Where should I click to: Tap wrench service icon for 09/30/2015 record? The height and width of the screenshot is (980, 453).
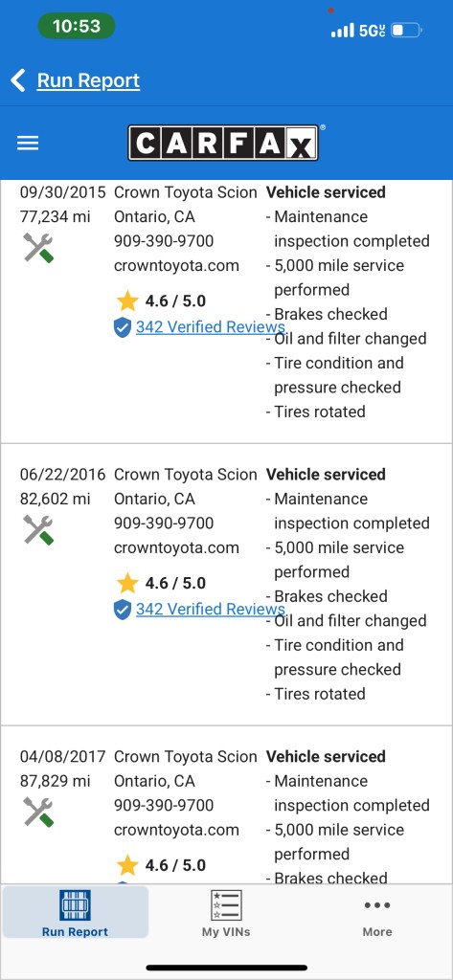point(38,248)
